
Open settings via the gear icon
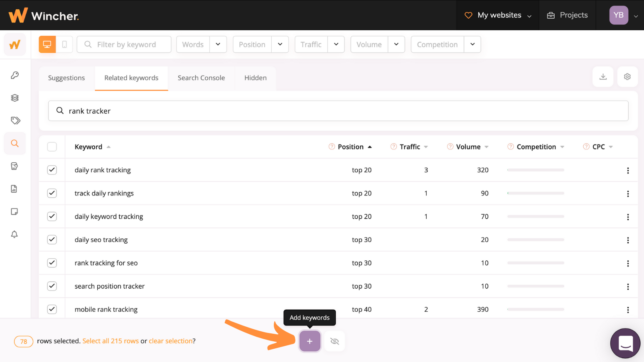pos(627,76)
